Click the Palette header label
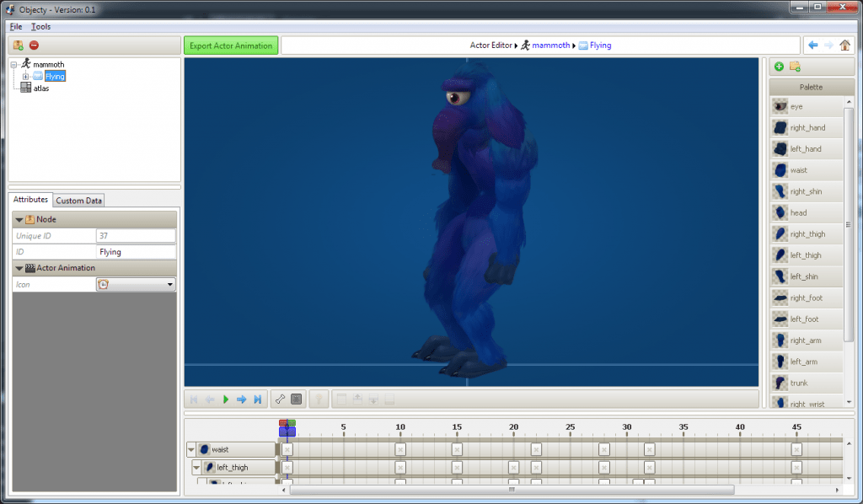 [811, 87]
